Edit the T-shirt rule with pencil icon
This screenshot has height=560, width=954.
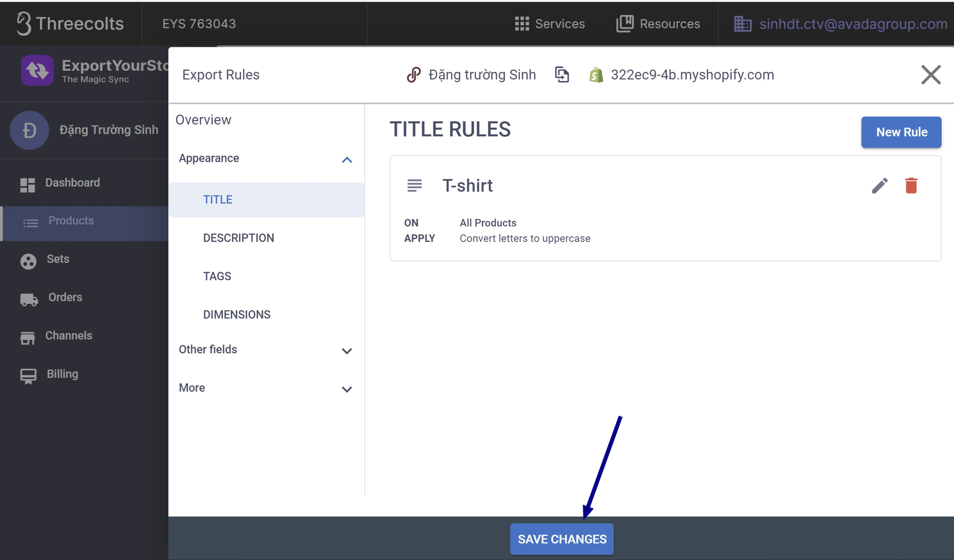click(x=879, y=186)
